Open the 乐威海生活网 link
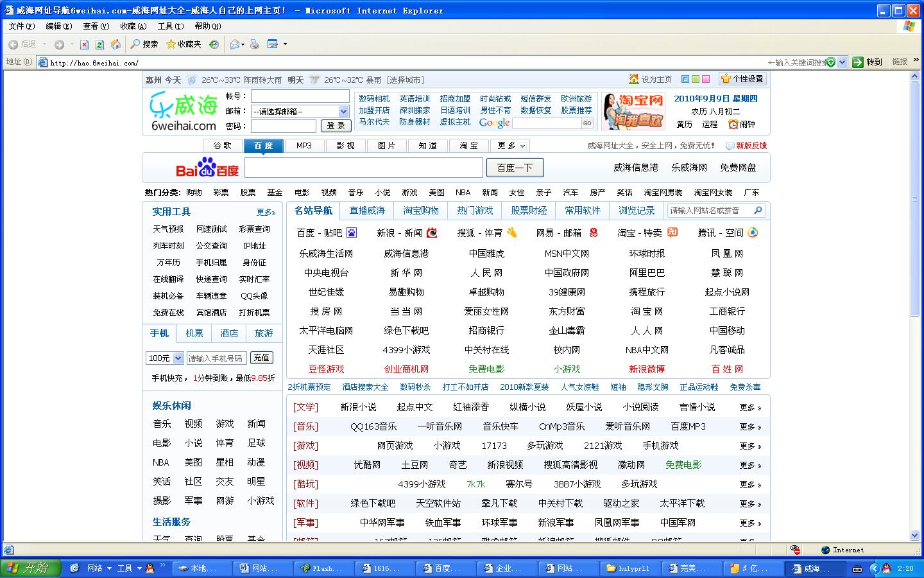 pyautogui.click(x=326, y=254)
